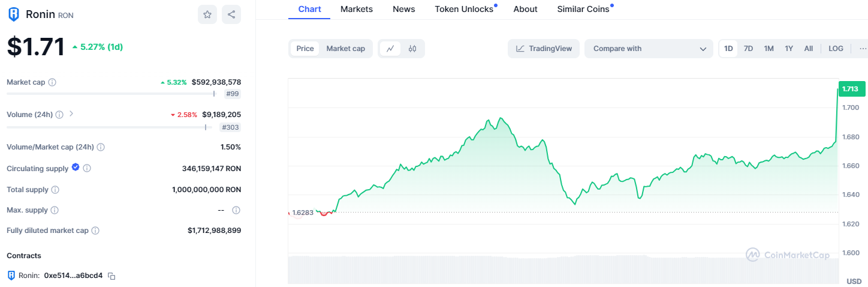Click the Fully diluted market cap info icon
868x287 pixels.
click(x=95, y=231)
